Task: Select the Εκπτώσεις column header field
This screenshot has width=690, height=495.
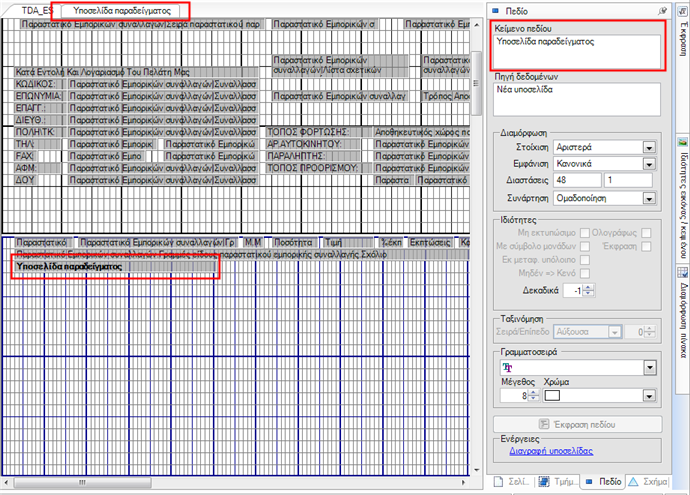Action: [x=430, y=242]
